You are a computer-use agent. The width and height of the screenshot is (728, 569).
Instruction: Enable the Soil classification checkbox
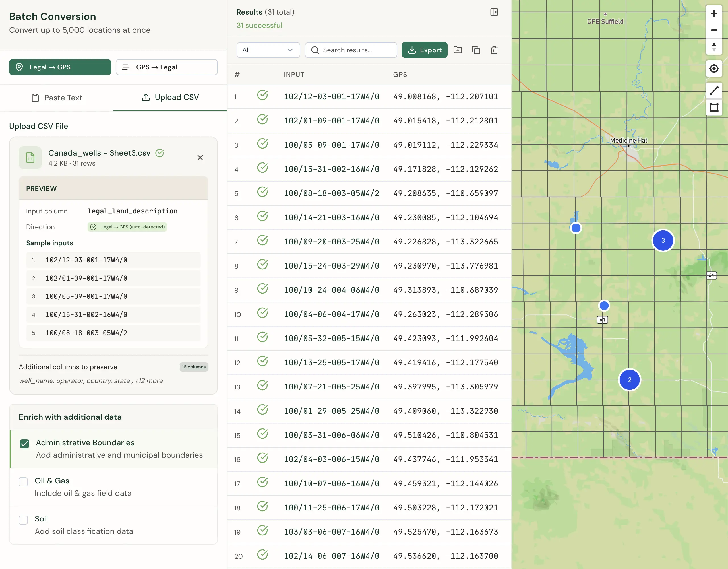[23, 519]
